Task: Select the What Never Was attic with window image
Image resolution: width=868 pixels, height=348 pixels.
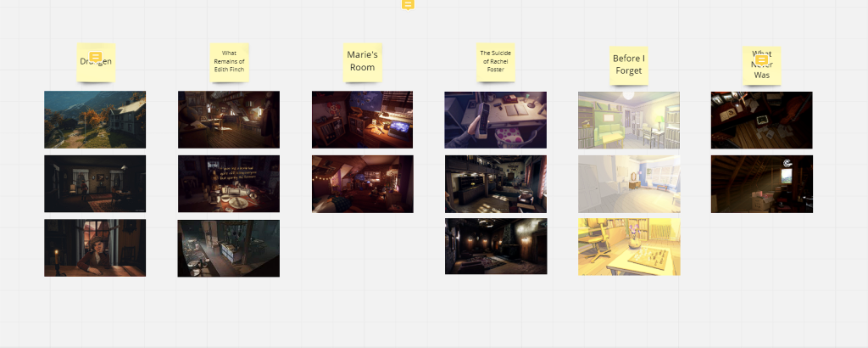Action: (762, 184)
